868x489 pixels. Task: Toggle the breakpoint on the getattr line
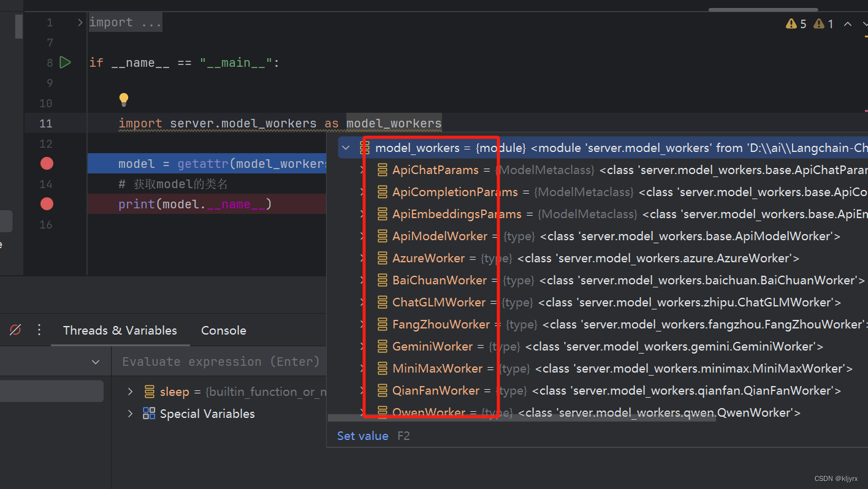(x=47, y=164)
